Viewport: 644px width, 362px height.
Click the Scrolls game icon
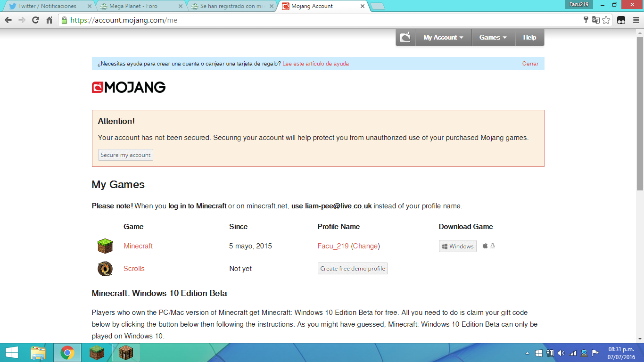105,269
